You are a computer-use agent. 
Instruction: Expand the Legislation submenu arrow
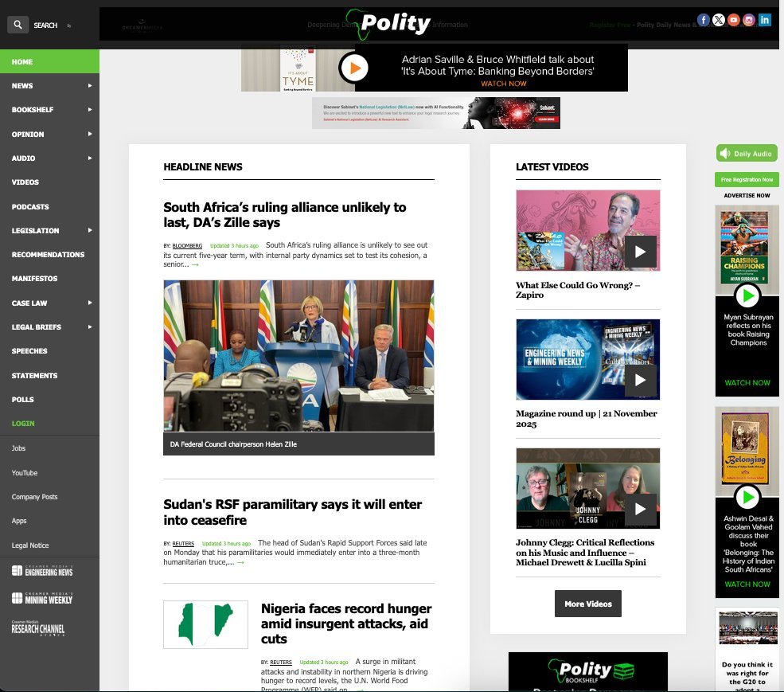tap(90, 230)
